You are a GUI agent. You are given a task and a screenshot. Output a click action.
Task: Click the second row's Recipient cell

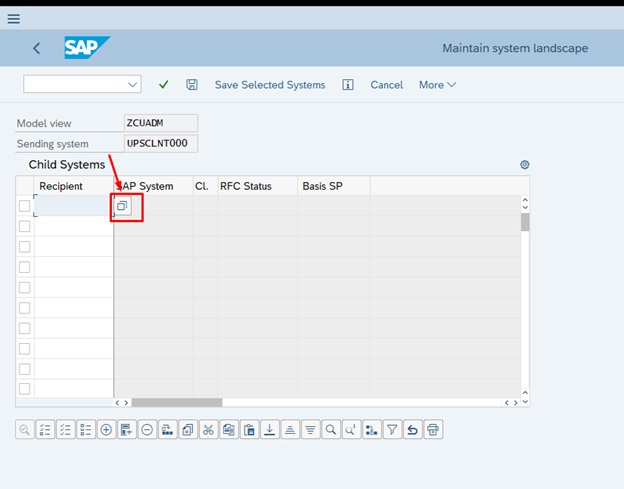(x=74, y=226)
